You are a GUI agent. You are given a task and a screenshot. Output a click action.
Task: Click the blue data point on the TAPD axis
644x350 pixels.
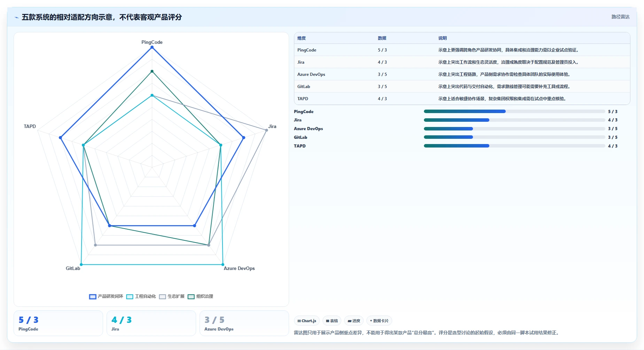pos(61,138)
